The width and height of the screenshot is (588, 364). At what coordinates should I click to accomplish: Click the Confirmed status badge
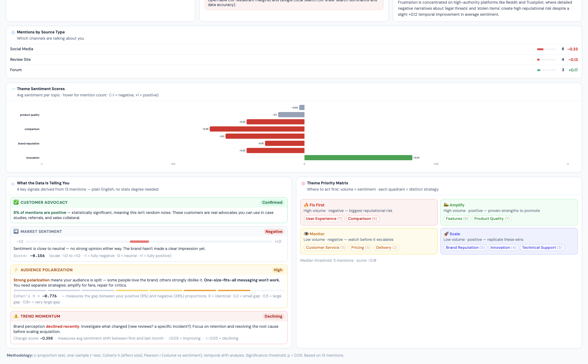click(x=272, y=202)
